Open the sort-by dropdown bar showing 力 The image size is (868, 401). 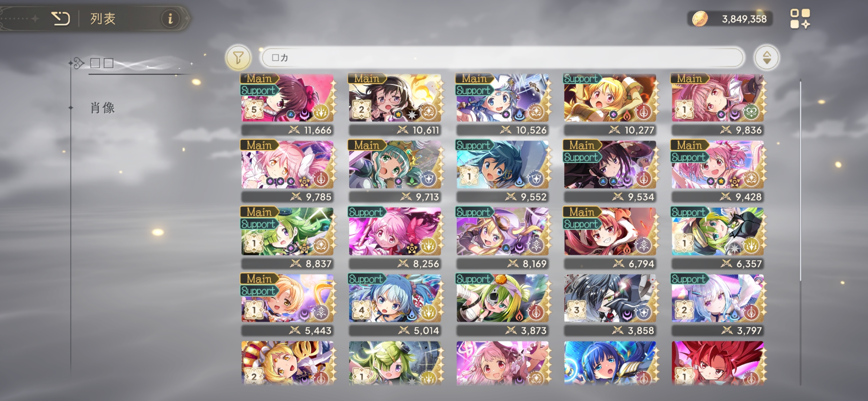pyautogui.click(x=503, y=58)
